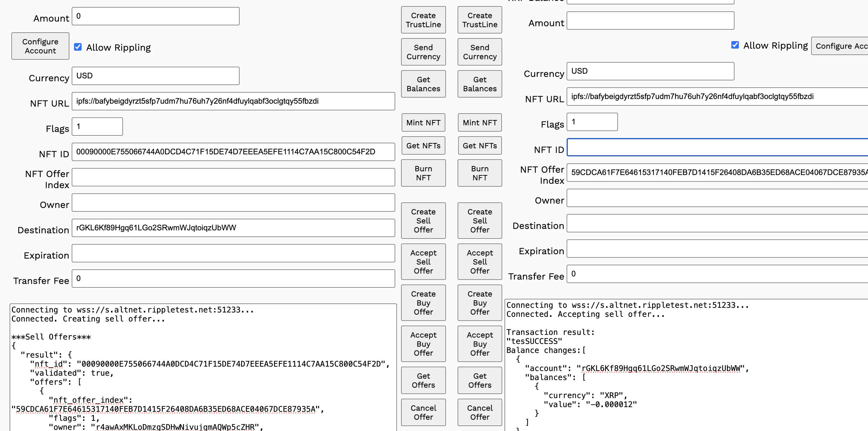Screen dimensions: 868x431
Task: Focus the left NFT Offer Index field
Action: click(x=233, y=177)
